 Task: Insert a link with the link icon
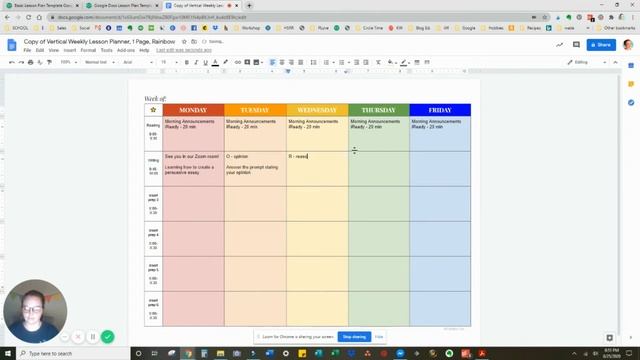coord(238,62)
